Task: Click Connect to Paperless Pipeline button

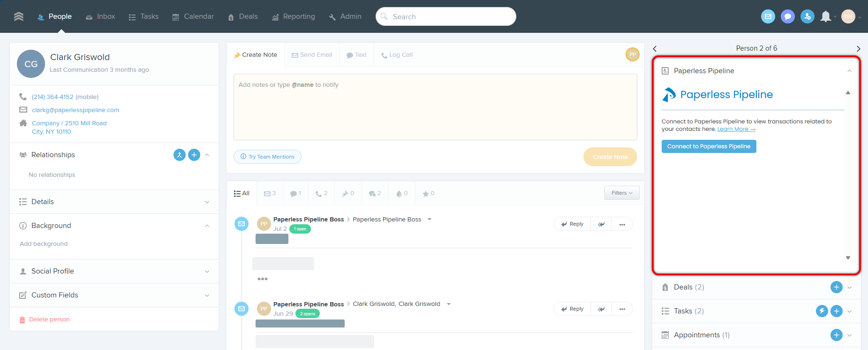Action: click(x=709, y=146)
